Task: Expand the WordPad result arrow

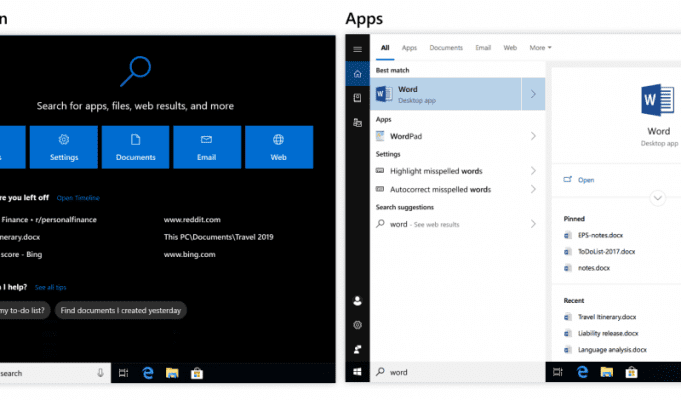Action: (x=533, y=136)
